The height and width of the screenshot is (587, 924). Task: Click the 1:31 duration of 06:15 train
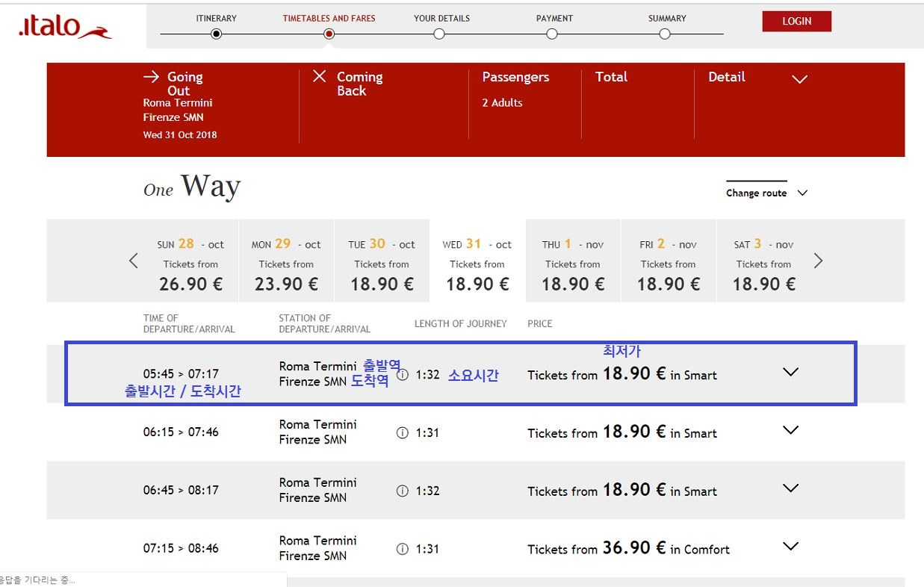[427, 433]
